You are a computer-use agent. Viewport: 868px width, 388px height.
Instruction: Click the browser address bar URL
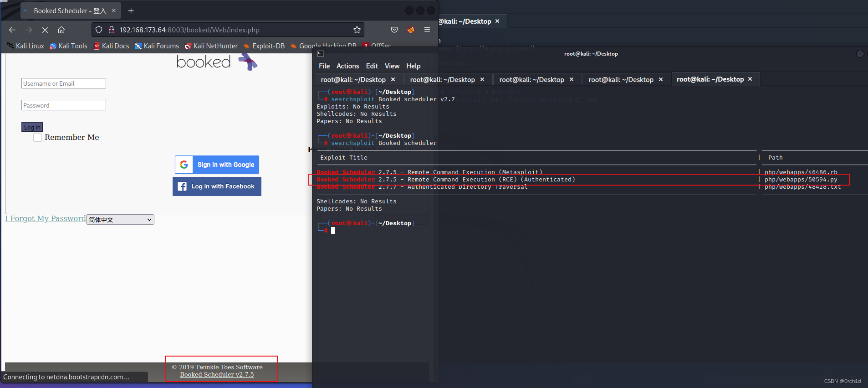(189, 30)
